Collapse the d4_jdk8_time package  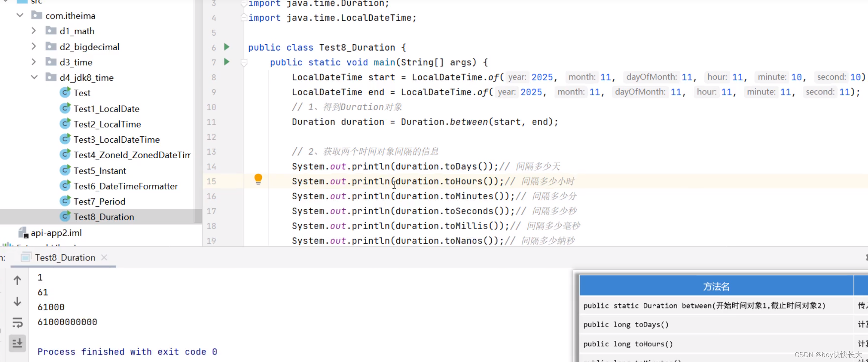[34, 77]
